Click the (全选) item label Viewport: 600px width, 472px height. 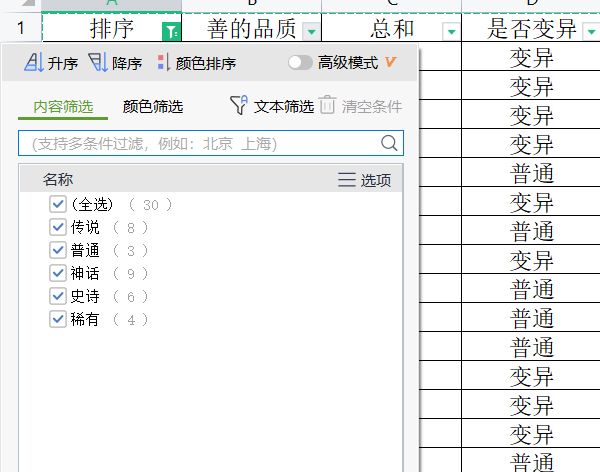click(92, 204)
